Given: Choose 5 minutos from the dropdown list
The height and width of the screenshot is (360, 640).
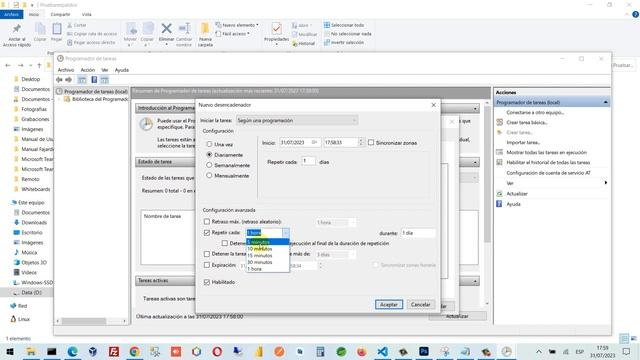Looking at the screenshot, I should [268, 242].
